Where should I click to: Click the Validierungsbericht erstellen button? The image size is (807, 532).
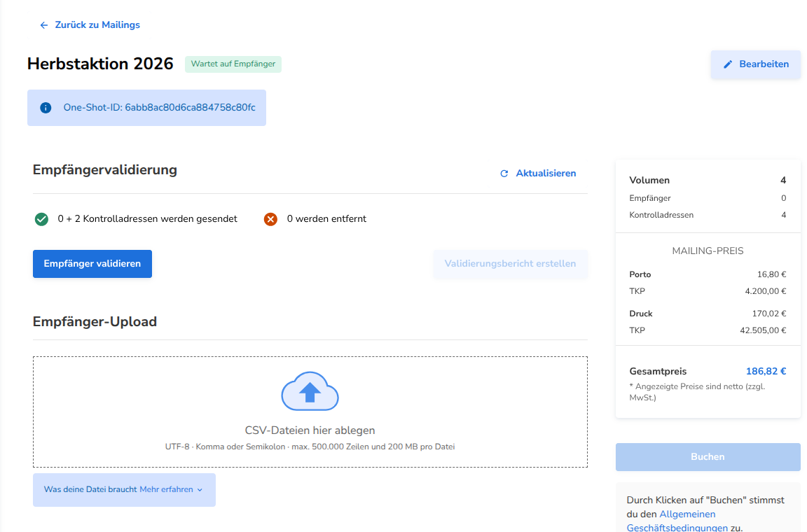click(x=510, y=264)
